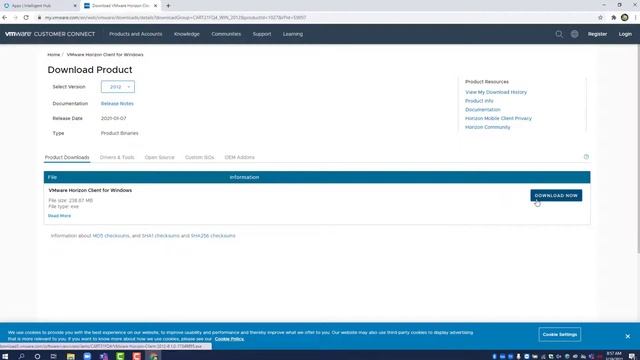Open the Horizon Community link
Screen dimensions: 640x360
coord(487,127)
